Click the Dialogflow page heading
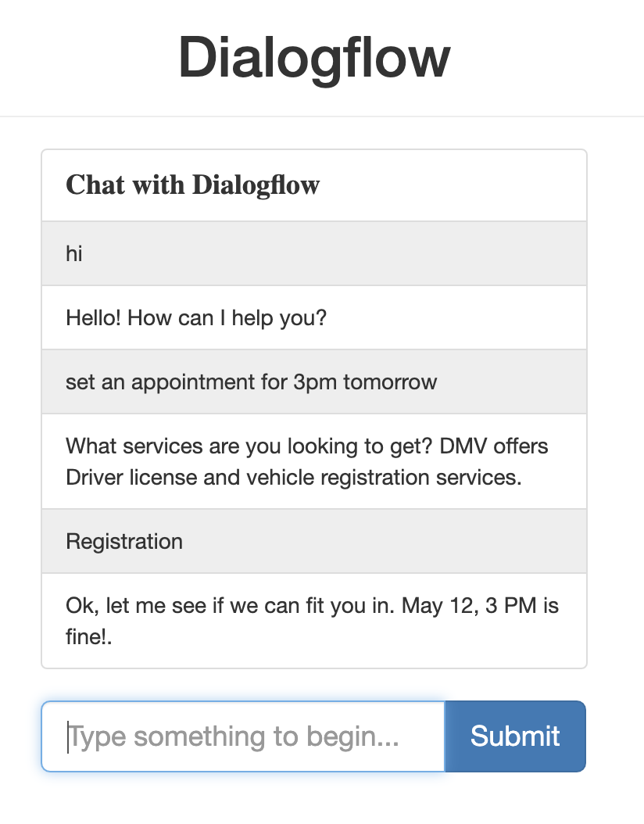The height and width of the screenshot is (824, 644). (x=314, y=58)
